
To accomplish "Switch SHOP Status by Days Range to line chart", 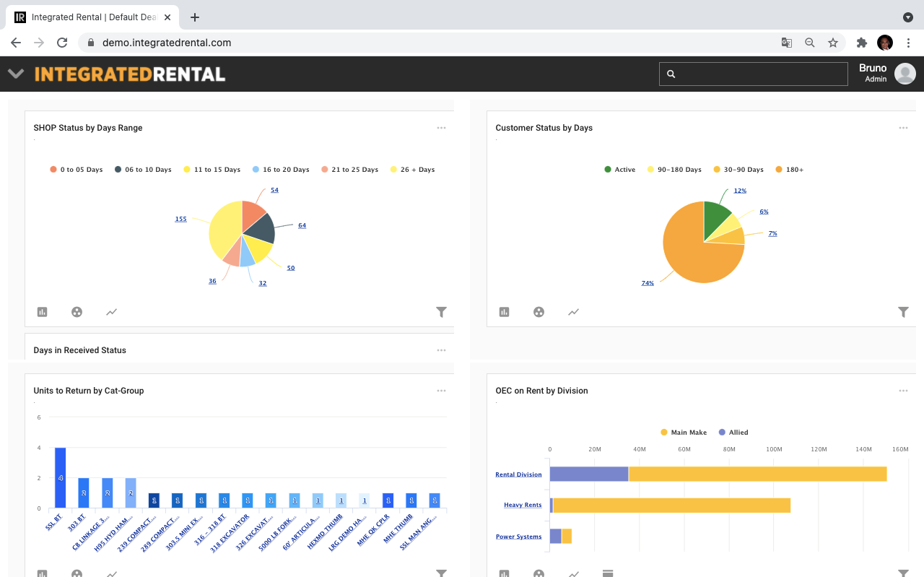I will click(111, 312).
